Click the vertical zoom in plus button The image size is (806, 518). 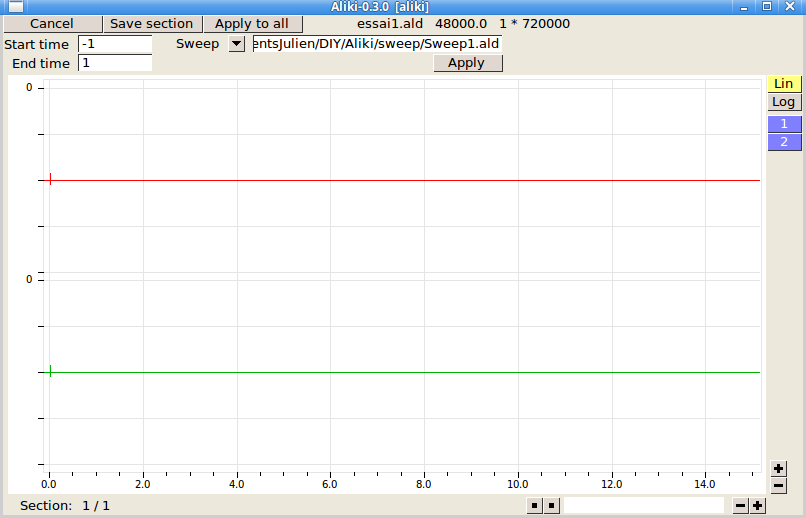click(x=778, y=468)
